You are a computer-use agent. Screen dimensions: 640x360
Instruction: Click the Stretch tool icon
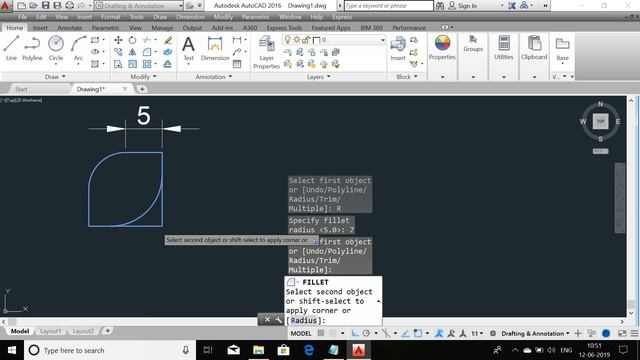[118, 64]
